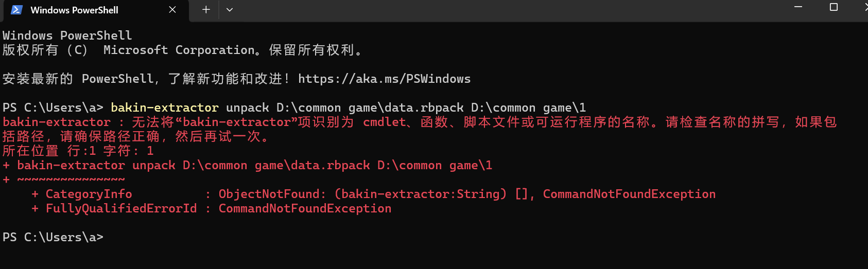
Task: Click the 所在位置 行:1 字符: 1 line
Action: [x=78, y=151]
